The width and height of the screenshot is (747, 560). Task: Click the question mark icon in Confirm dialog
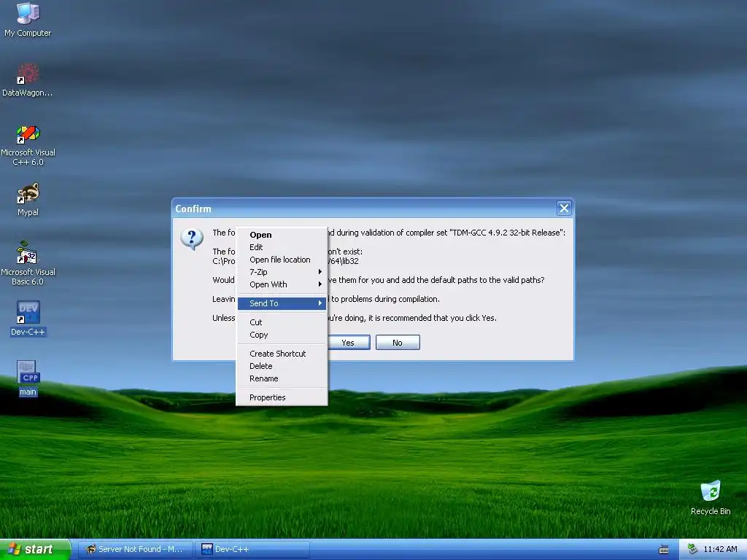pyautogui.click(x=192, y=239)
